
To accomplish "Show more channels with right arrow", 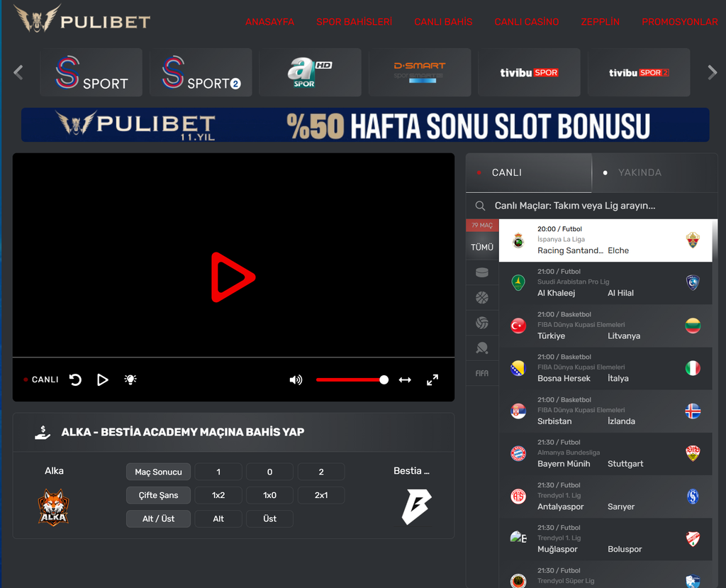I will click(x=712, y=72).
